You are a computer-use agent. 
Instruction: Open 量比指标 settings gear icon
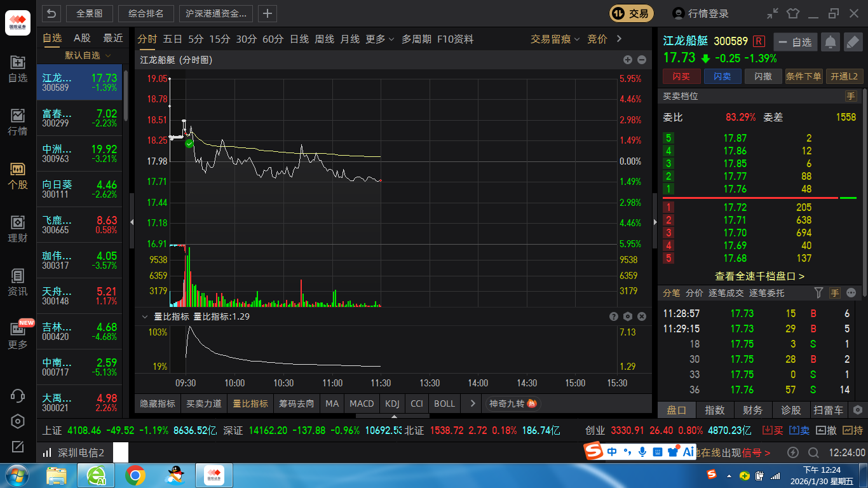tap(628, 316)
